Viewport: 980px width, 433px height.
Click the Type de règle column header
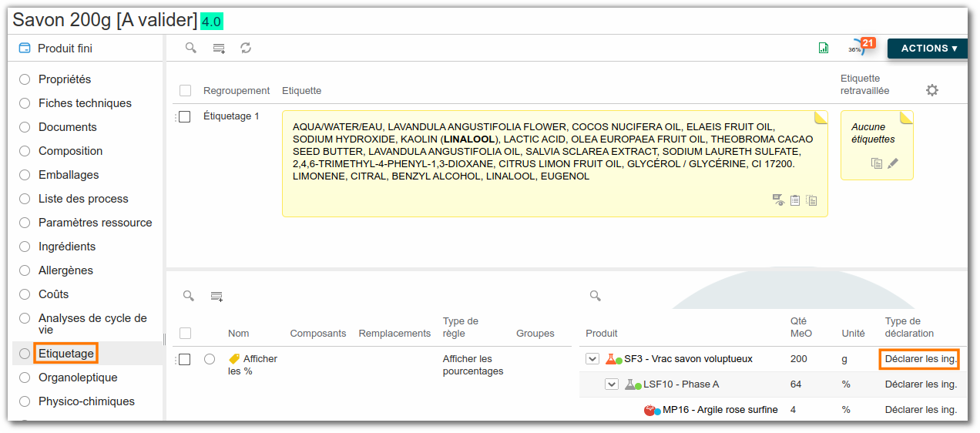(461, 327)
